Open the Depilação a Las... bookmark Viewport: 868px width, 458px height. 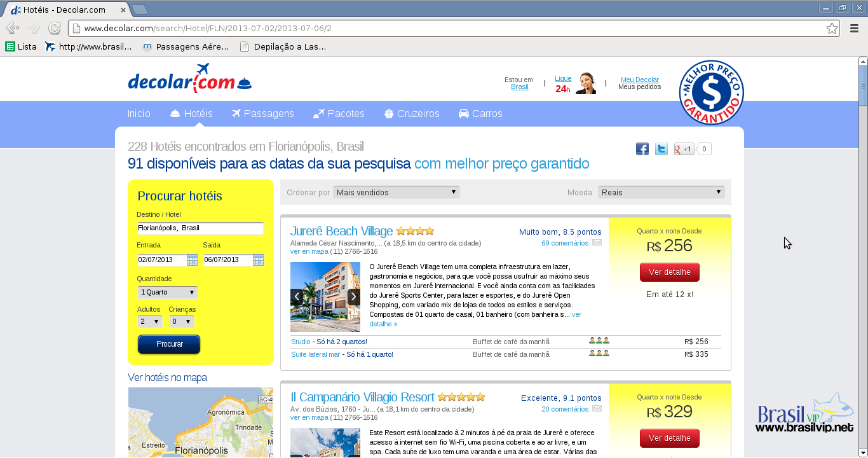(283, 46)
